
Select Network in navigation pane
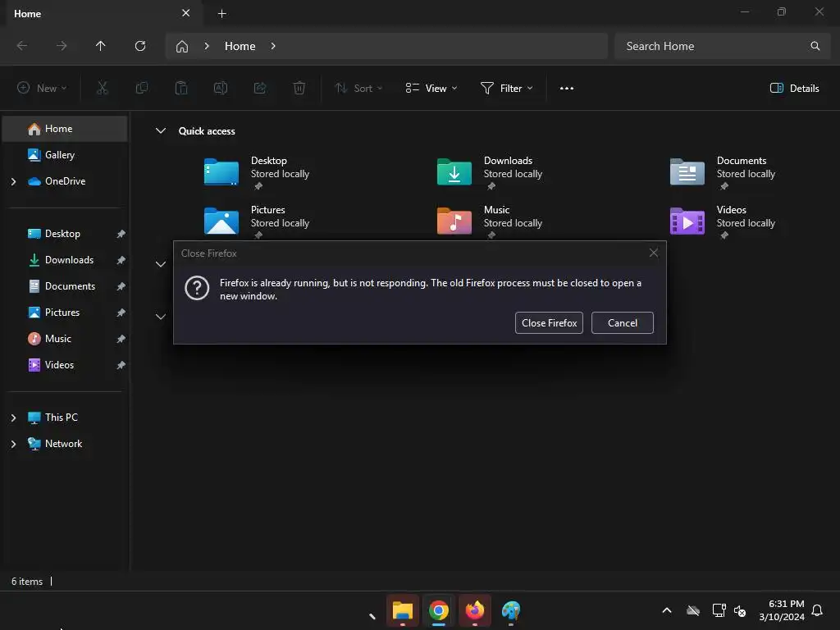[63, 444]
